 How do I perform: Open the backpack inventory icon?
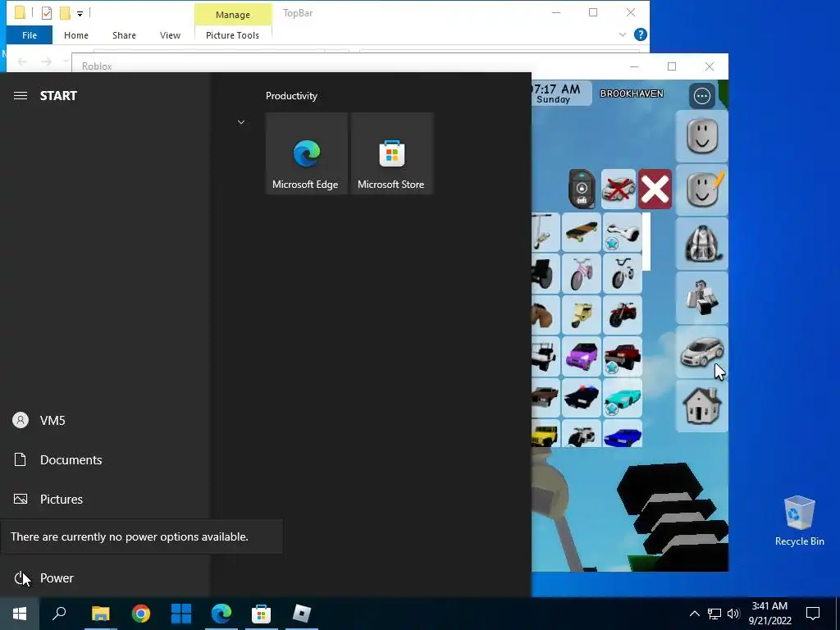[x=702, y=244]
